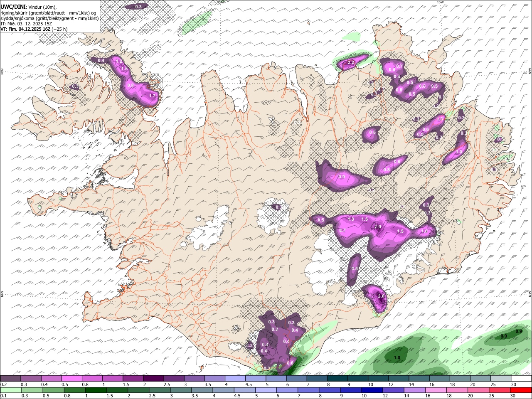Click the 'slydda/snjókoma' description line
The height and width of the screenshot is (399, 532).
[x=49, y=18]
